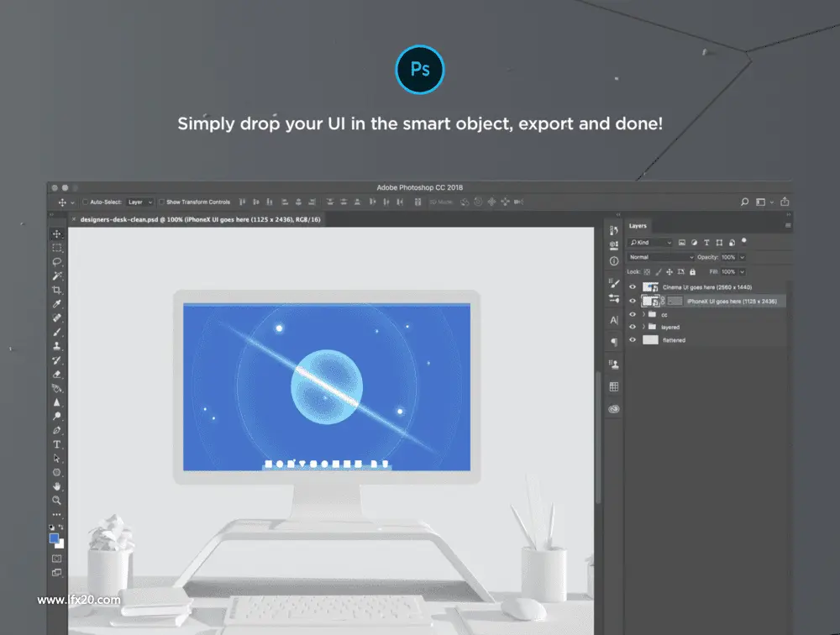The width and height of the screenshot is (840, 635).
Task: Open the Move tool preset picker arrow
Action: click(72, 202)
